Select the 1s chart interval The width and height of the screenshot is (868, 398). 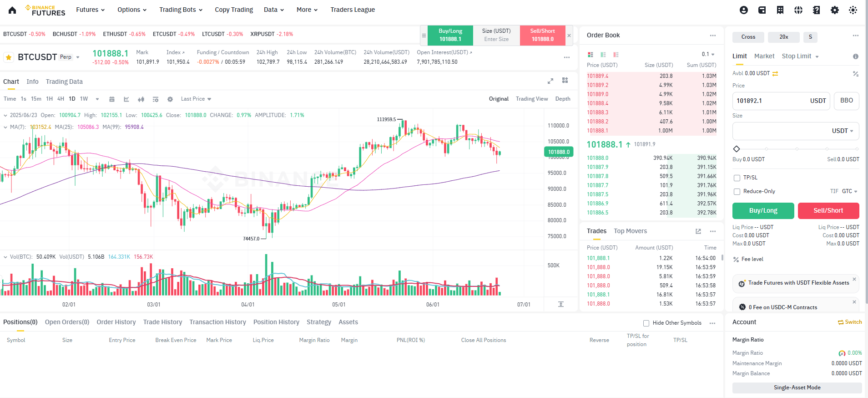tap(23, 99)
